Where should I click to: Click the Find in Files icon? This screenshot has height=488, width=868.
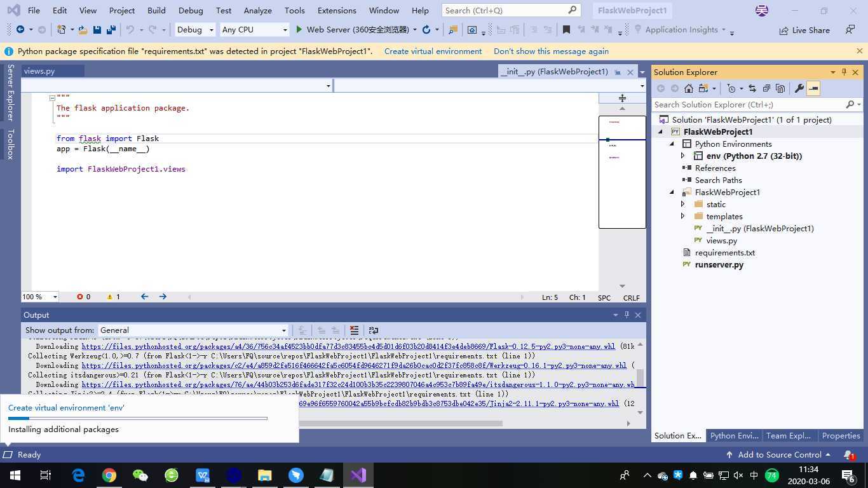click(x=452, y=30)
